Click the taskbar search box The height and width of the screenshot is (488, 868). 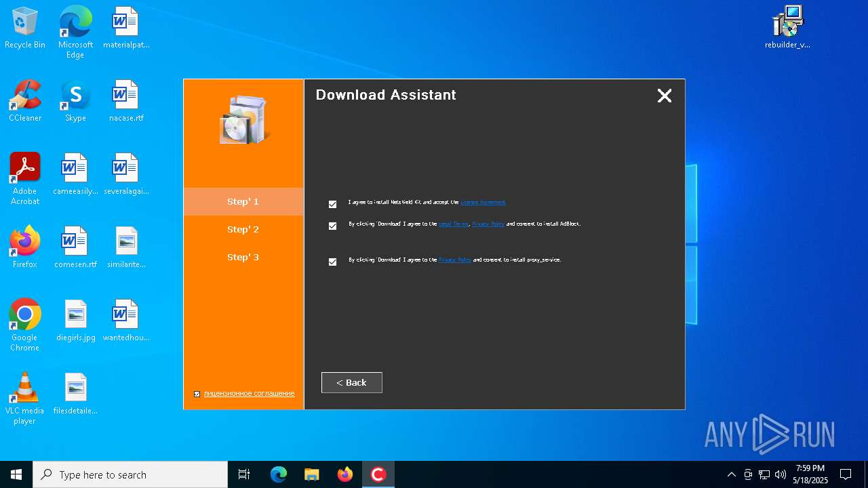pos(130,474)
